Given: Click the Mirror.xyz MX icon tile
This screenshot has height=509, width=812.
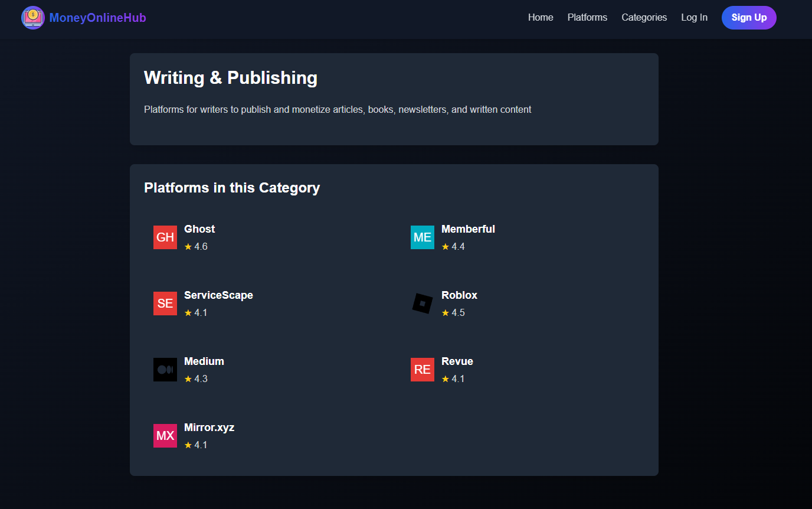Looking at the screenshot, I should click(x=165, y=436).
